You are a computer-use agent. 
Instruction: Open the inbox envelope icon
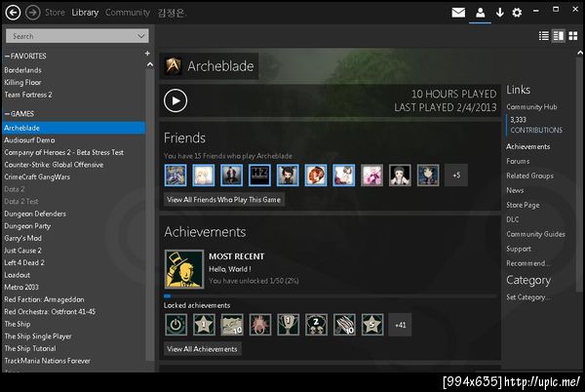tap(458, 13)
